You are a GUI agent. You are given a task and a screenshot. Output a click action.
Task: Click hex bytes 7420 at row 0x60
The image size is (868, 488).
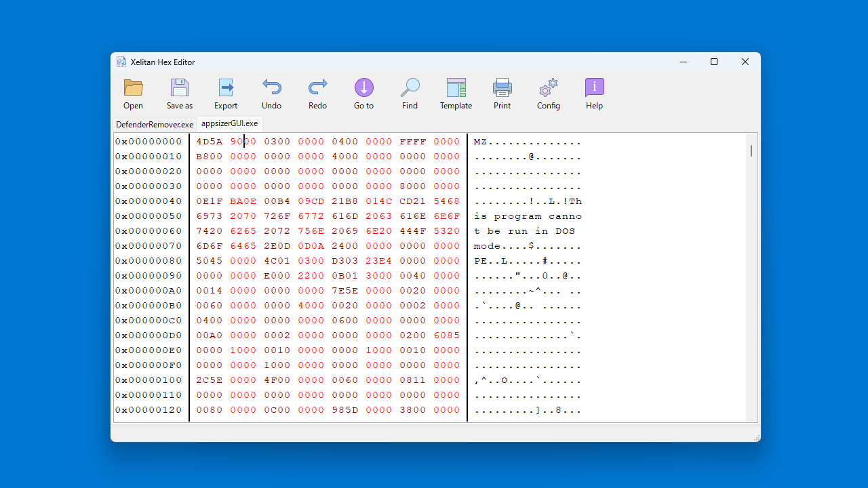210,231
